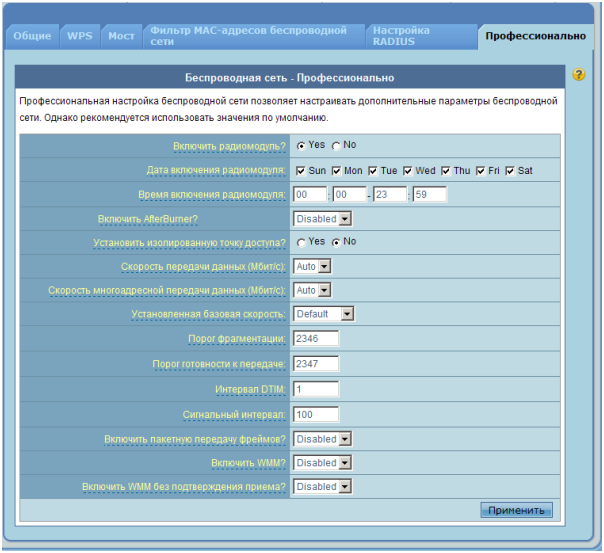Open пакетную передачу фреймов dropdown
This screenshot has width=604, height=553.
tap(322, 439)
